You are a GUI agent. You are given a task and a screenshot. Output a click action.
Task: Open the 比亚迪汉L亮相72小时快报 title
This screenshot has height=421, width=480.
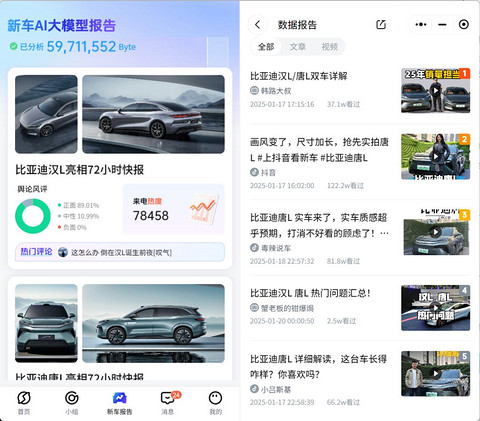pos(79,170)
